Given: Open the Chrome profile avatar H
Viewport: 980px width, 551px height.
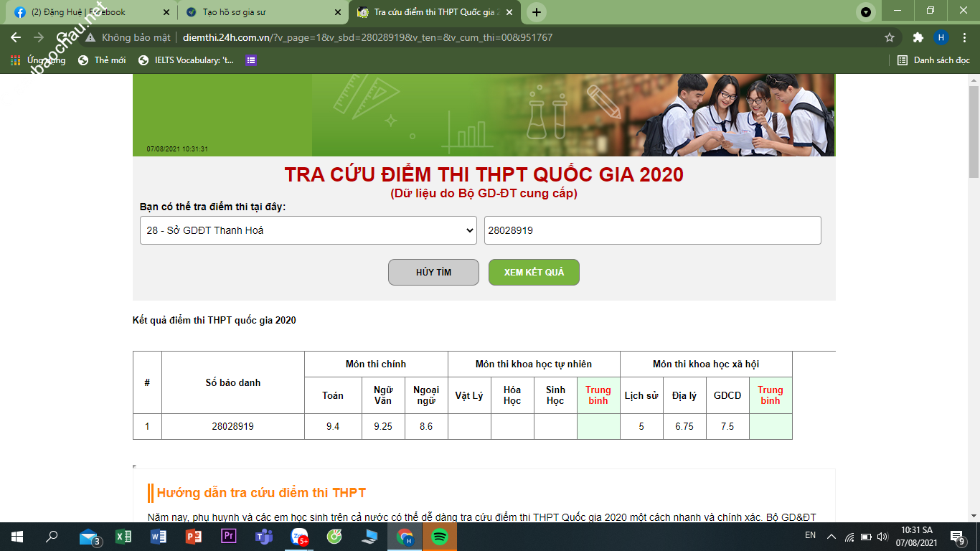Looking at the screenshot, I should 941,37.
